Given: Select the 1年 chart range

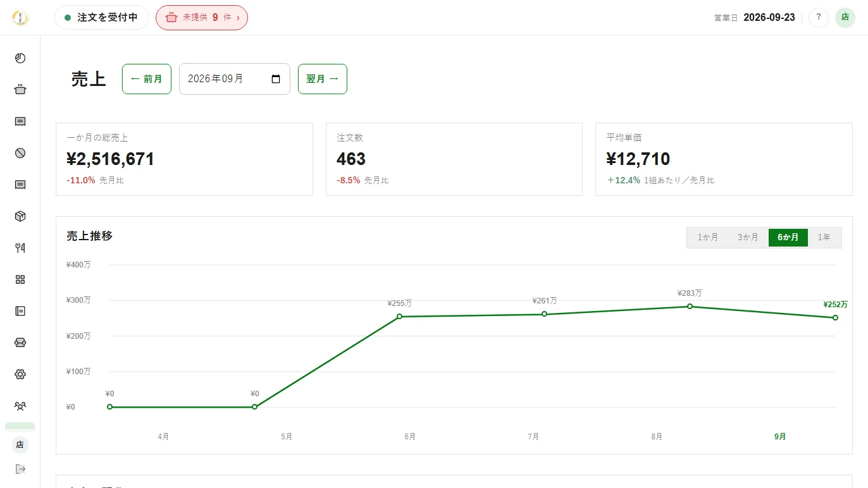Looking at the screenshot, I should click(x=824, y=238).
